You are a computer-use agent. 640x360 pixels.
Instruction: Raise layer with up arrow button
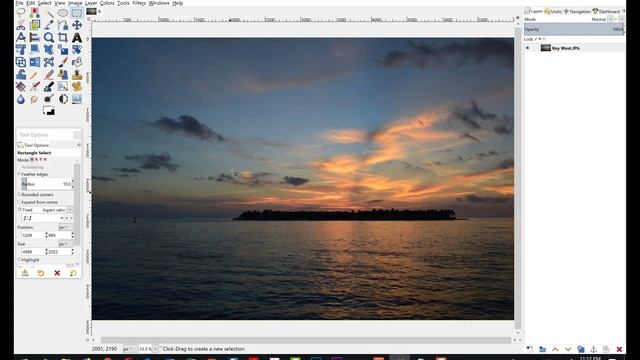[x=555, y=349]
